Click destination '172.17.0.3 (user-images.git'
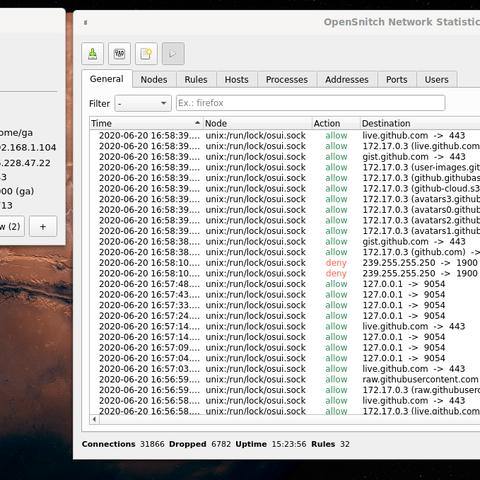 (421, 167)
